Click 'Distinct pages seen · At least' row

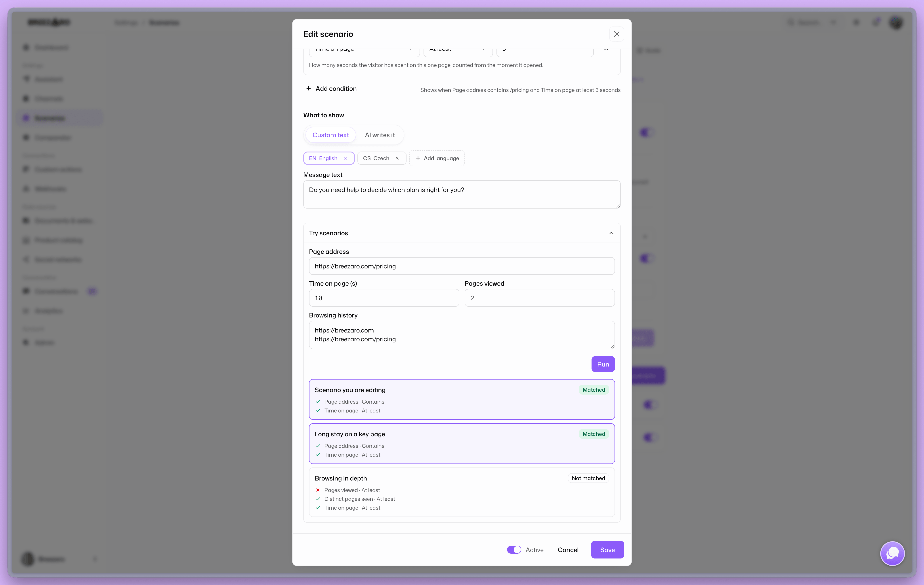[x=360, y=499]
